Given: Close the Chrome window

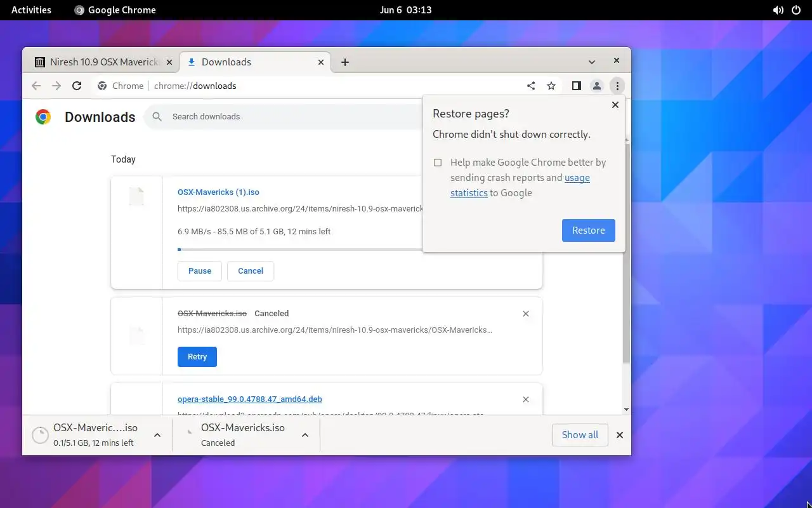Looking at the screenshot, I should click(616, 61).
